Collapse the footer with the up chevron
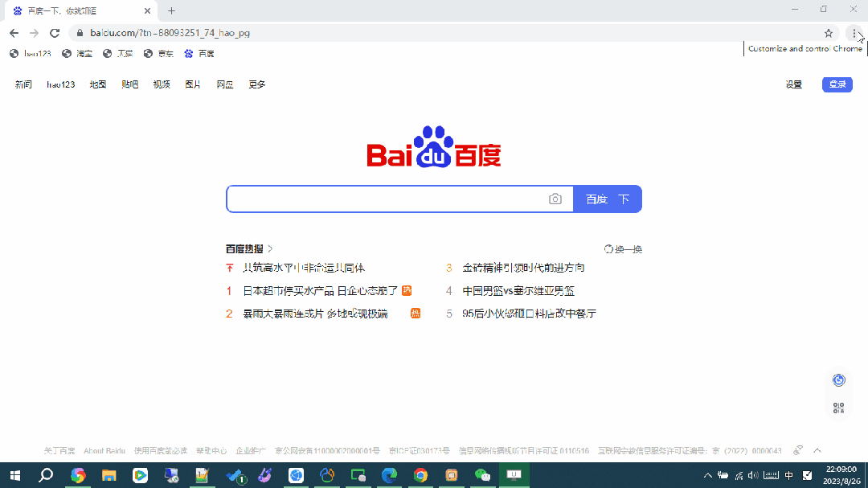Viewport: 868px width, 488px height. point(817,450)
